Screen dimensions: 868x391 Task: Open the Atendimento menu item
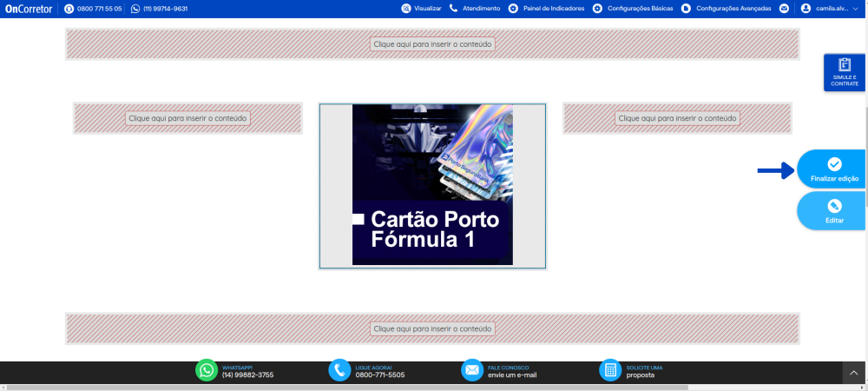pyautogui.click(x=481, y=9)
